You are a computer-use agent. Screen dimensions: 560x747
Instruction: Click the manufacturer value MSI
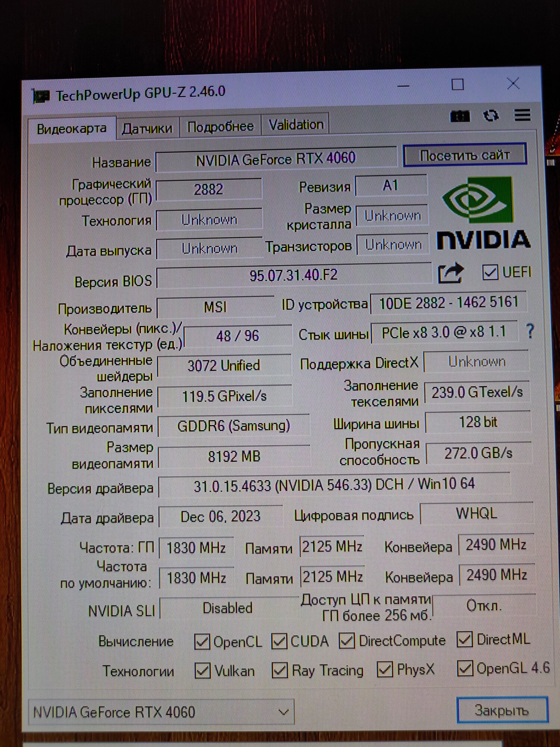tap(215, 307)
